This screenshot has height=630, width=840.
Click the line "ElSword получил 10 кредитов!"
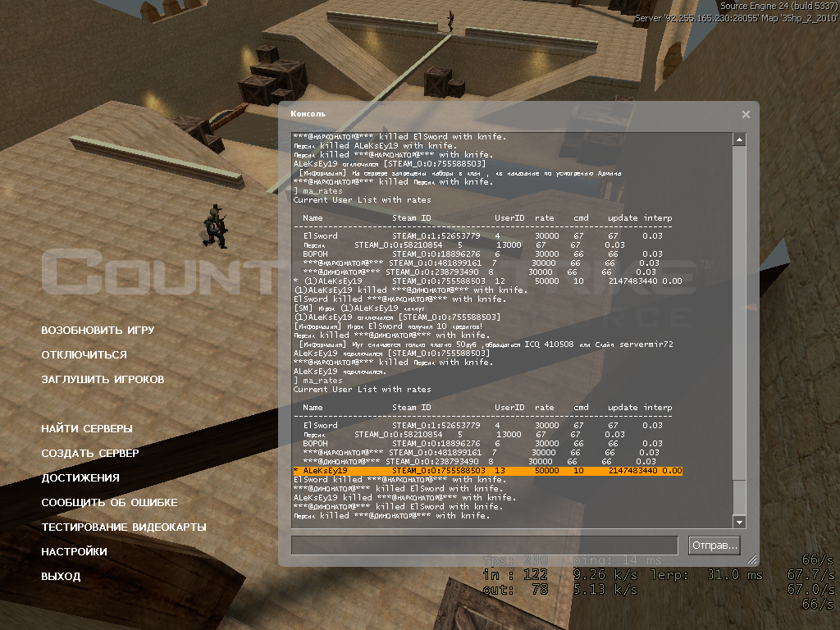click(388, 326)
